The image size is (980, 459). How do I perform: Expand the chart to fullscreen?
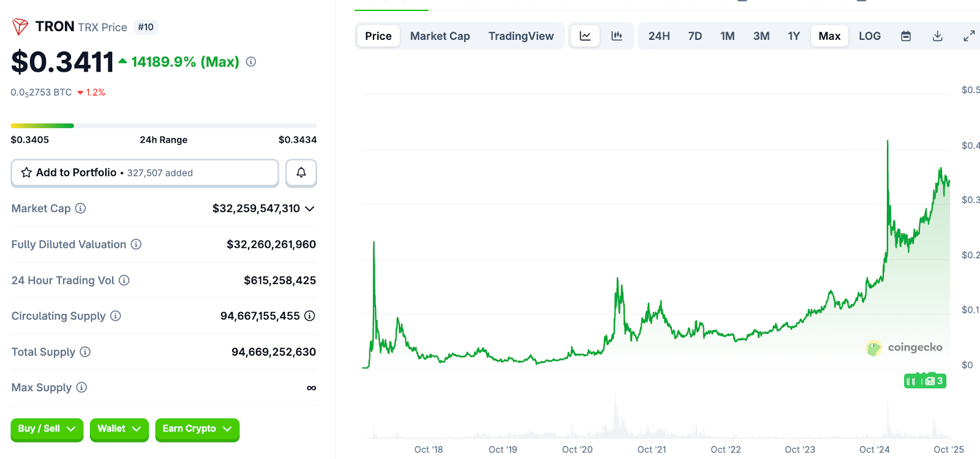[969, 36]
